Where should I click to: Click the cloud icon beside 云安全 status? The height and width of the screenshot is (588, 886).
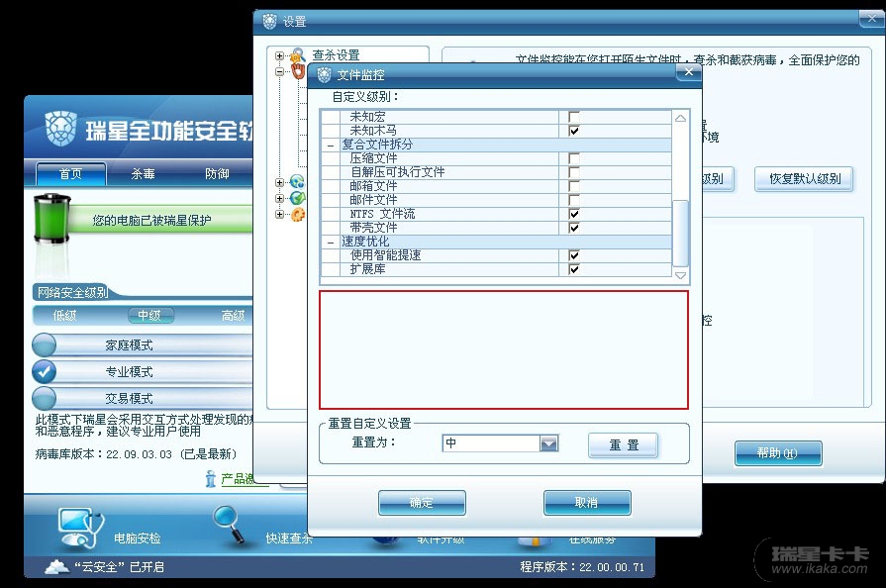57,566
